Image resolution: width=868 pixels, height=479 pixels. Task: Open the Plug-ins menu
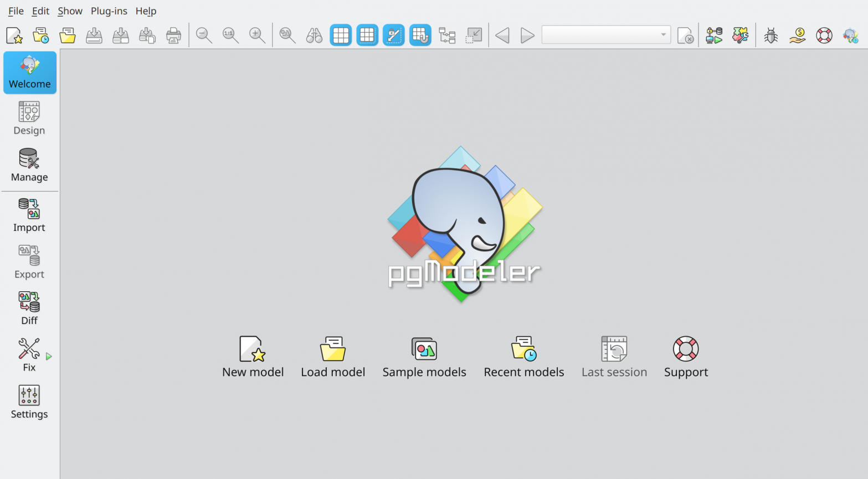[x=109, y=11]
